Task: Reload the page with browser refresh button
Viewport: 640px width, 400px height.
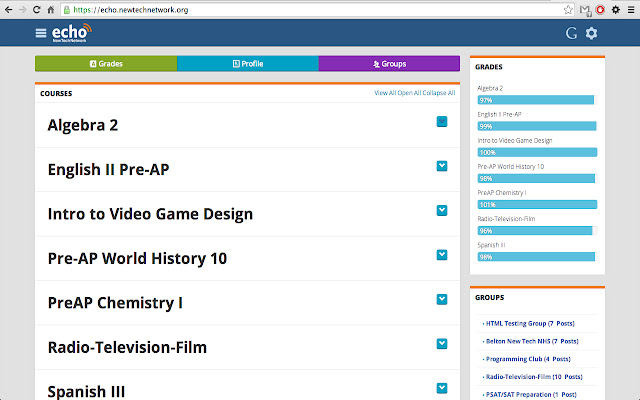Action: [36, 9]
